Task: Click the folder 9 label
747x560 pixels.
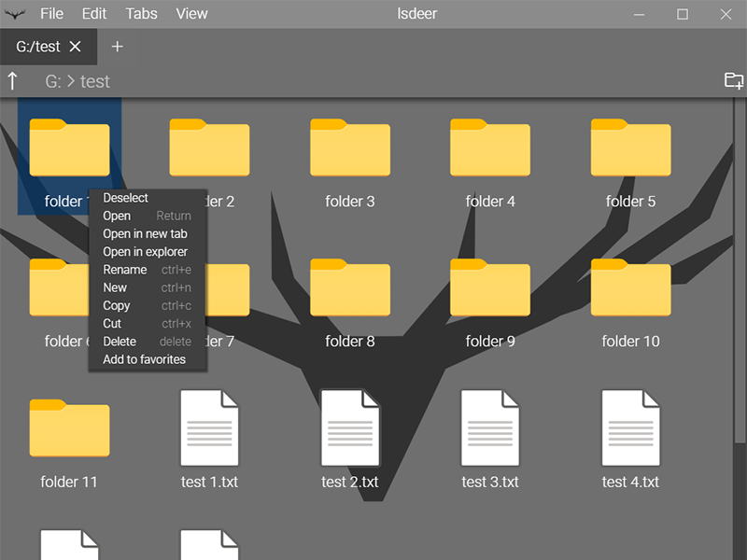Action: pyautogui.click(x=490, y=342)
